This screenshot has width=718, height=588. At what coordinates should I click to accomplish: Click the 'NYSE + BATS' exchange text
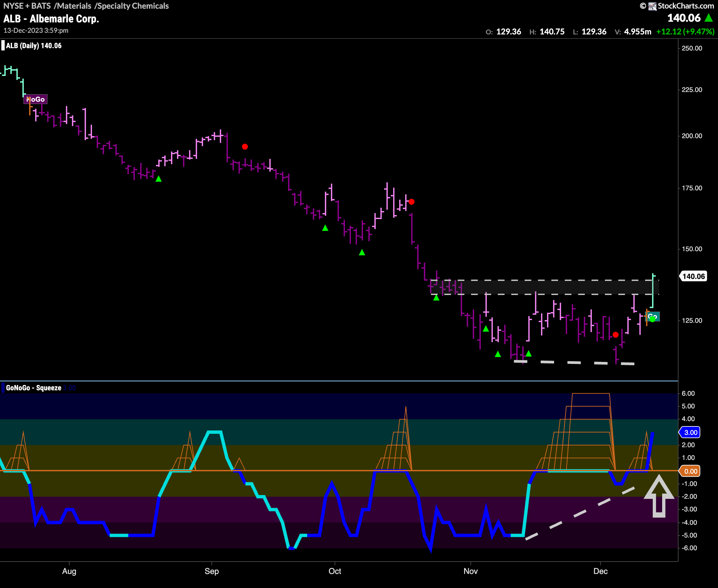pyautogui.click(x=27, y=6)
